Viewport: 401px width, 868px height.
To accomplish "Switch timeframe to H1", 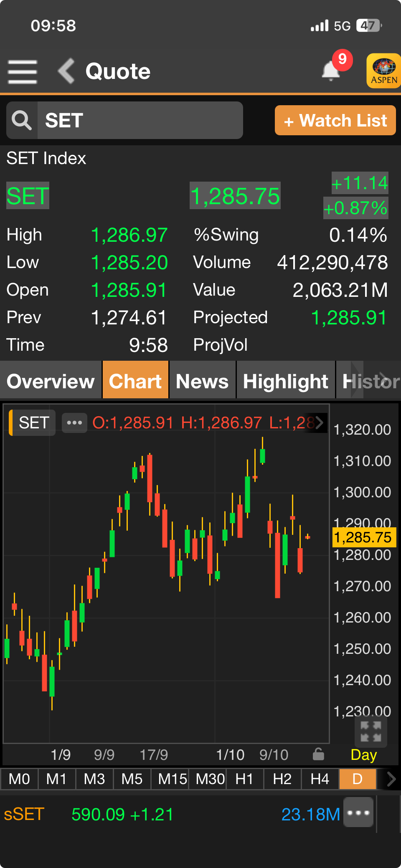I will [x=244, y=779].
